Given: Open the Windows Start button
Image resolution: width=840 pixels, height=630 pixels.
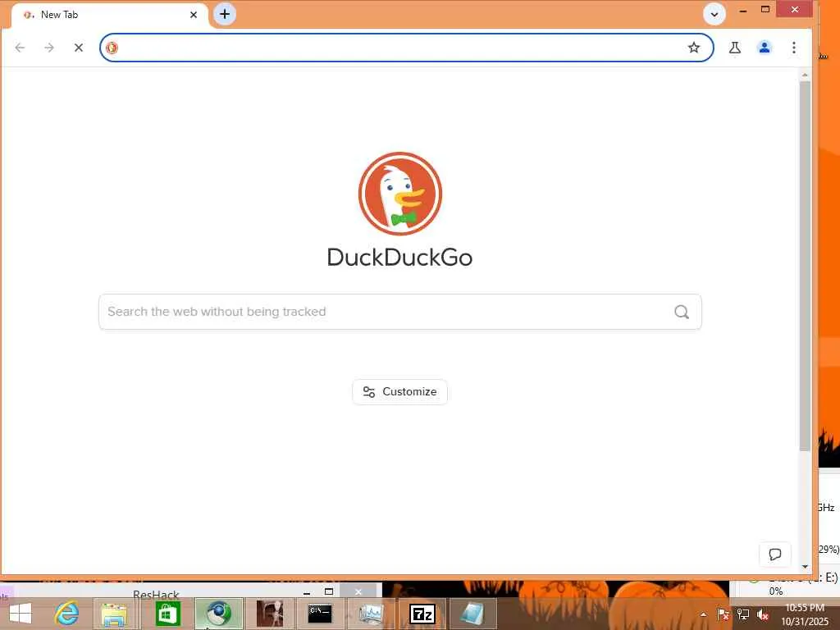Looking at the screenshot, I should pyautogui.click(x=21, y=614).
